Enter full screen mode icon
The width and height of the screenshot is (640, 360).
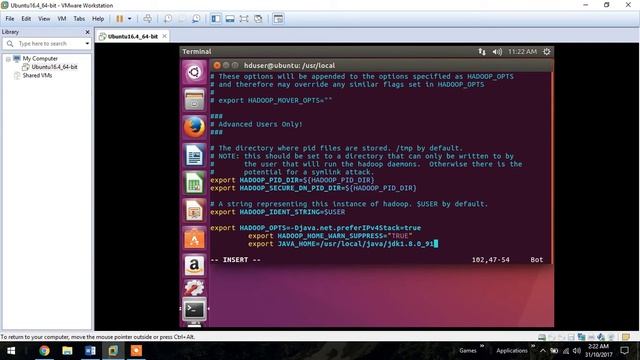click(244, 19)
